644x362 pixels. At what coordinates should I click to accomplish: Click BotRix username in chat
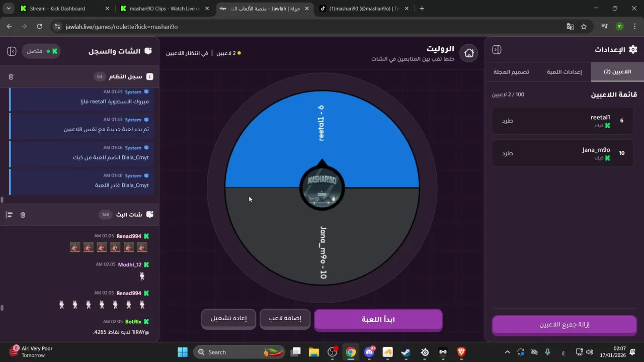[x=133, y=322]
